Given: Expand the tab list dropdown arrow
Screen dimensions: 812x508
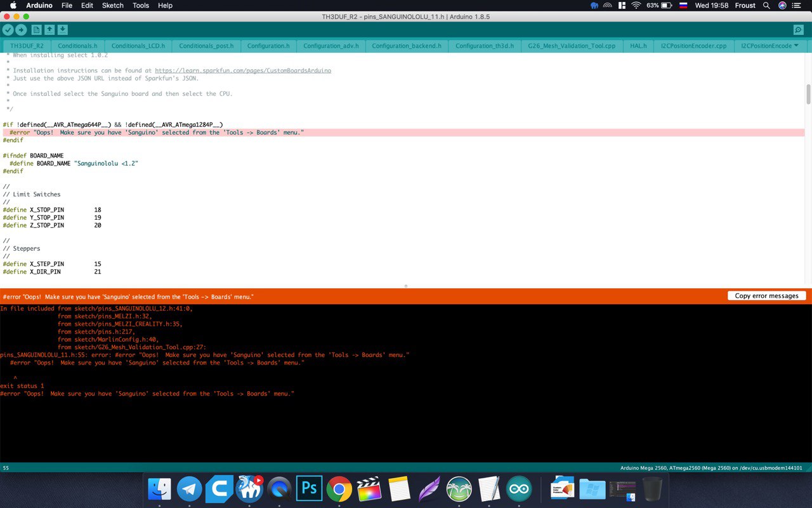Looking at the screenshot, I should pyautogui.click(x=796, y=46).
